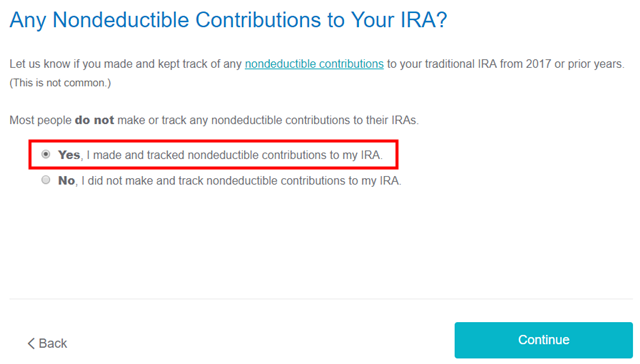Click the word 'IRA?' in the heading
The image size is (640, 364).
coord(424,20)
